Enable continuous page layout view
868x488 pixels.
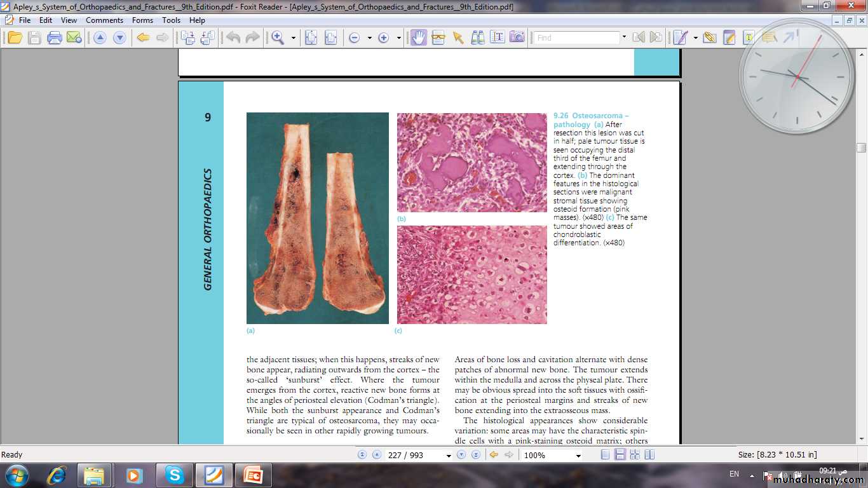click(x=620, y=455)
